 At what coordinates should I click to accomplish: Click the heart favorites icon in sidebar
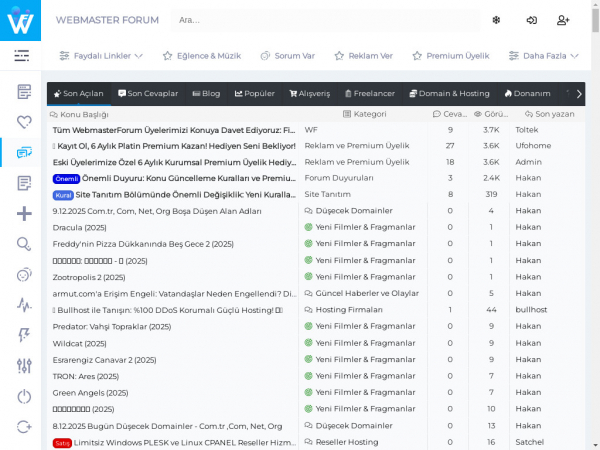point(24,122)
